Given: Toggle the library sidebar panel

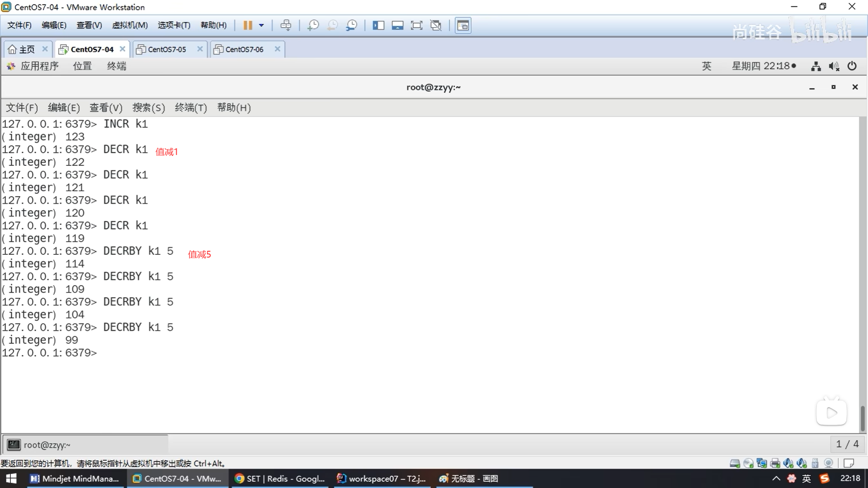Looking at the screenshot, I should [378, 25].
